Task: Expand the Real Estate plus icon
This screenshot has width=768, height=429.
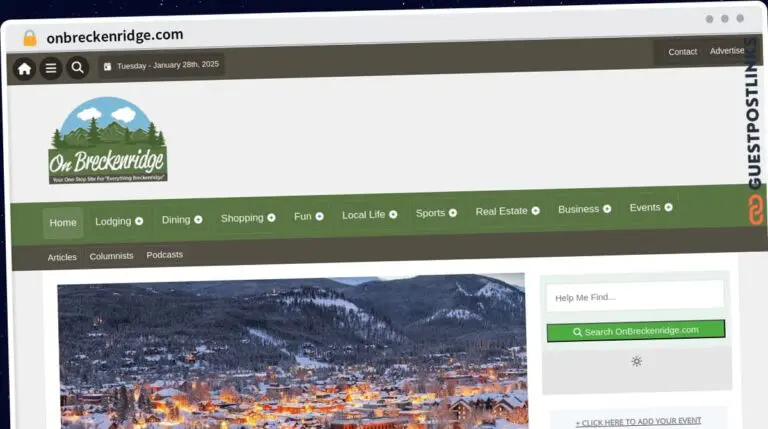Action: click(x=535, y=211)
